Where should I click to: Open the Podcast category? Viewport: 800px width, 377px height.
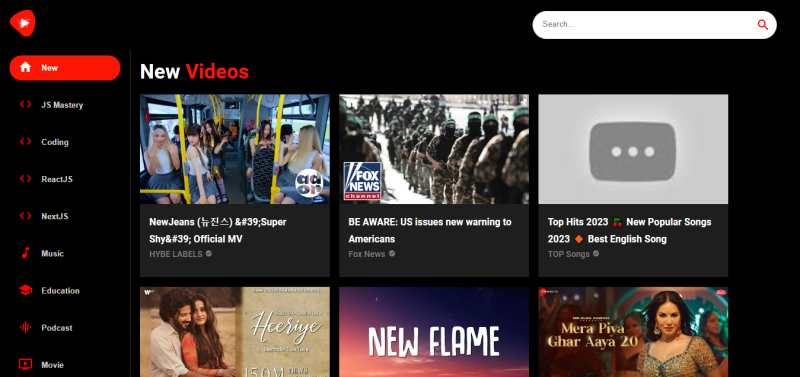[65, 328]
